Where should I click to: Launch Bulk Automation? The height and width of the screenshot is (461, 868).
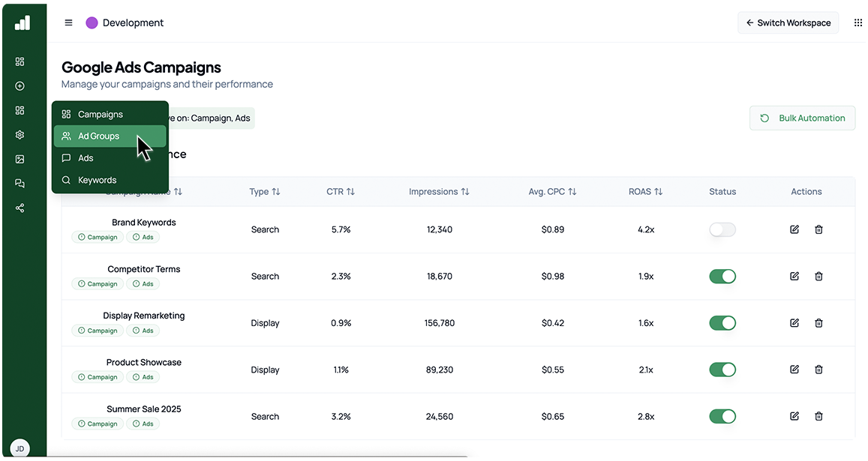802,118
